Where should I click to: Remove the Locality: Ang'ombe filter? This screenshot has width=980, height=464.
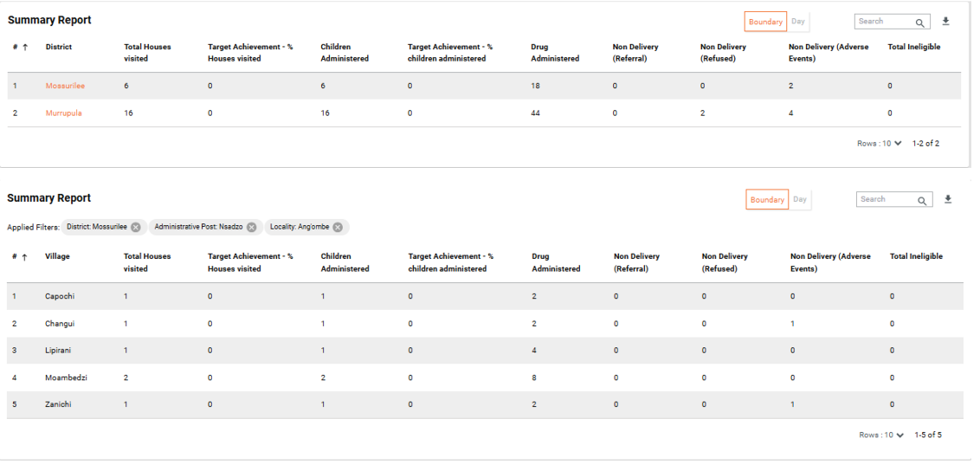pyautogui.click(x=338, y=227)
